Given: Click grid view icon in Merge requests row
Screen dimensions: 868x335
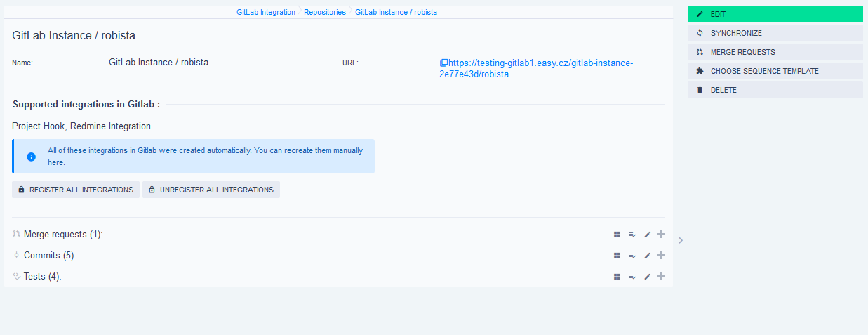Looking at the screenshot, I should tap(617, 235).
